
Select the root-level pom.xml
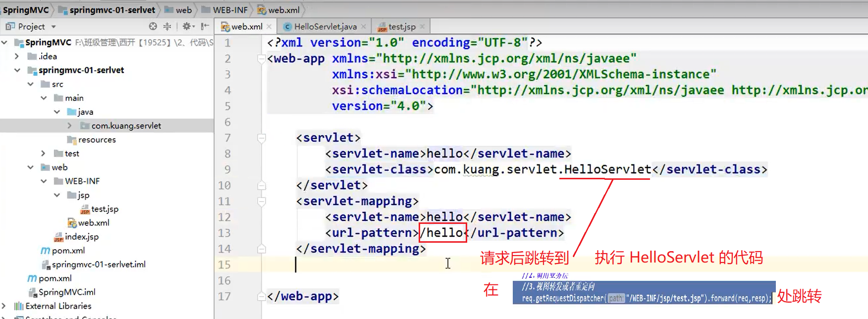55,278
